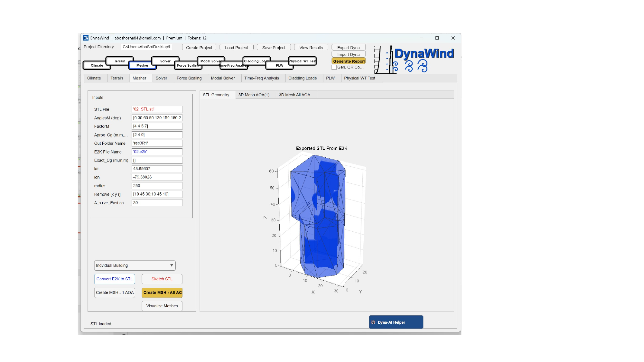Select the PLW workflow step box

point(279,65)
